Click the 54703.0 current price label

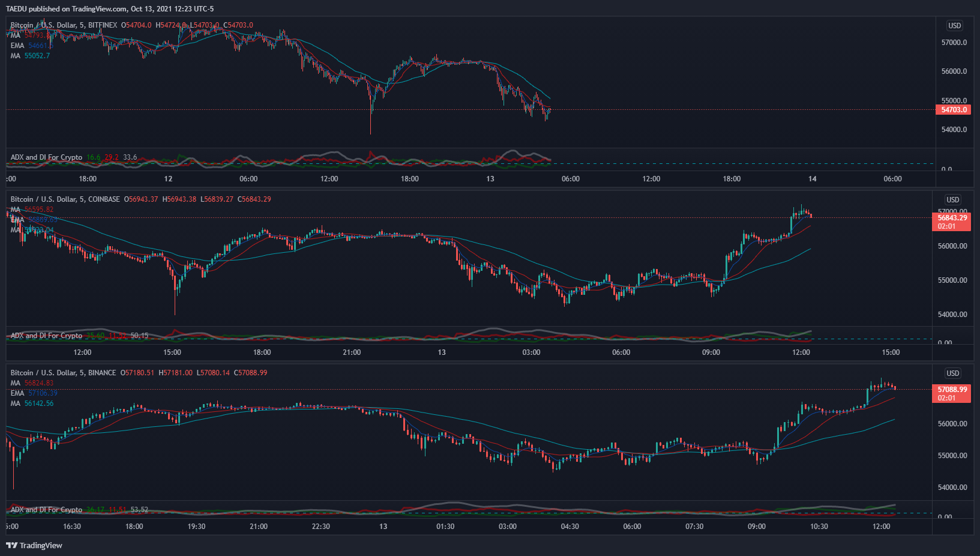coord(954,110)
